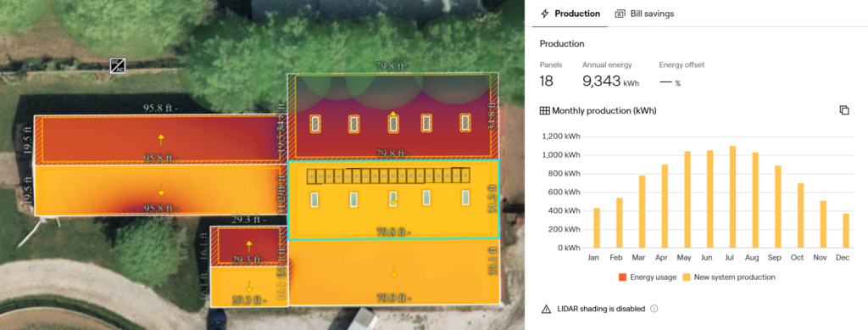Click the LIDAR shading info icon
868x330 pixels.
654,309
